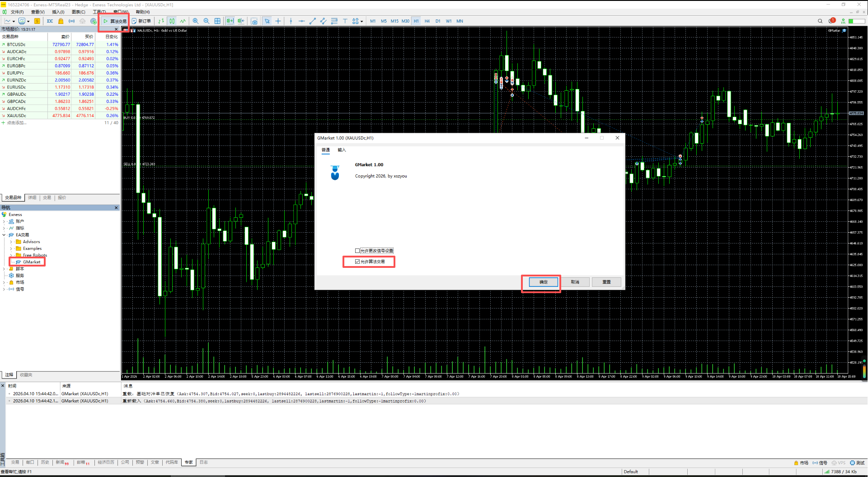Expand the Examples folder
The image size is (868, 477).
11,248
